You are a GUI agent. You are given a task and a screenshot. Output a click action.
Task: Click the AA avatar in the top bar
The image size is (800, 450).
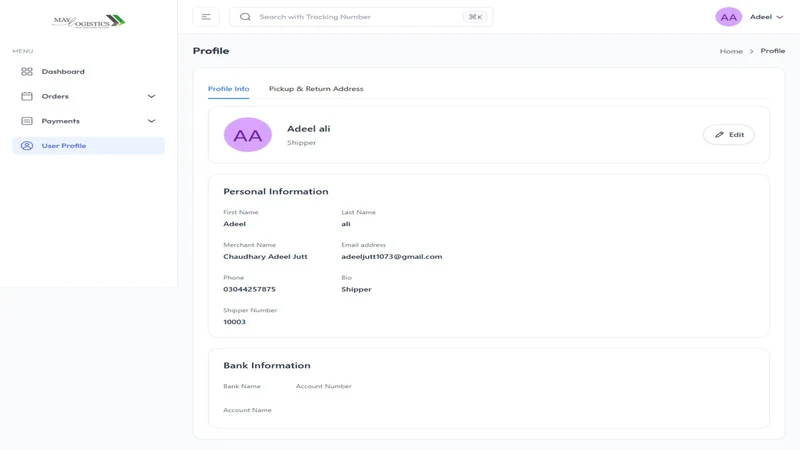[x=728, y=17]
